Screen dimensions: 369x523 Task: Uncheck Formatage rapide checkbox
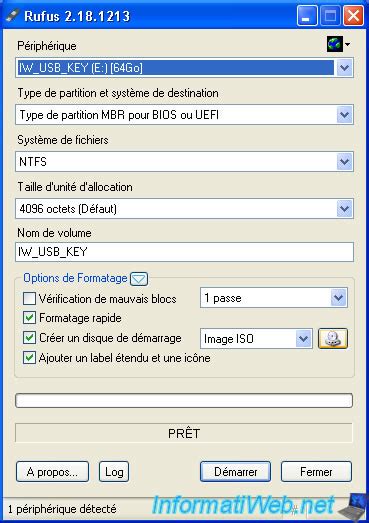point(29,318)
